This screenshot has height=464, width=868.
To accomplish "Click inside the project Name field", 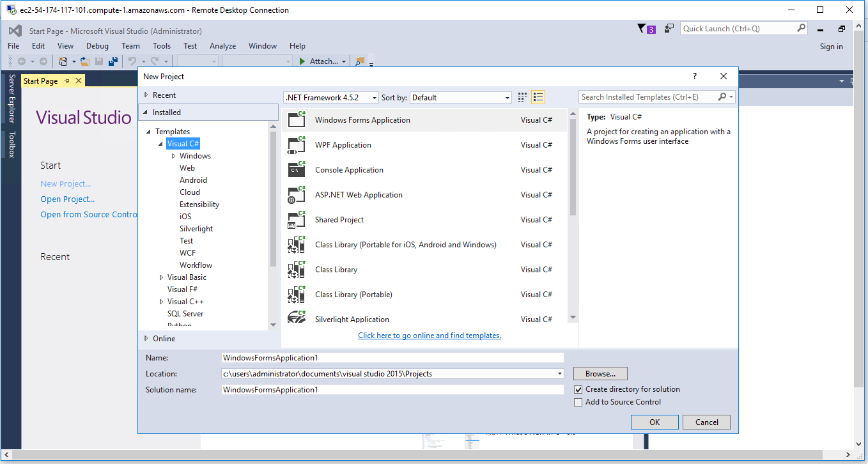I will click(x=392, y=357).
